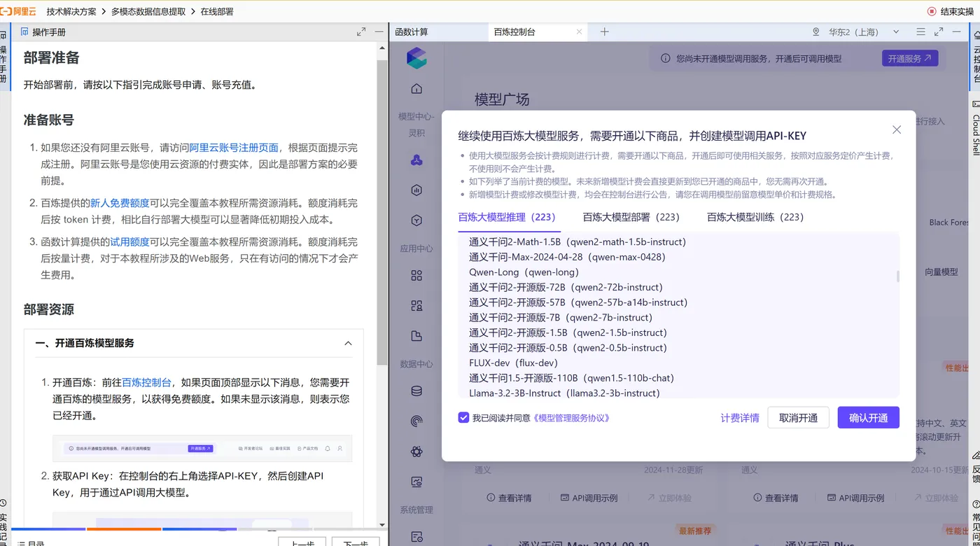Expand the console pane to fullscreen
The width and height of the screenshot is (980, 546).
pos(939,32)
